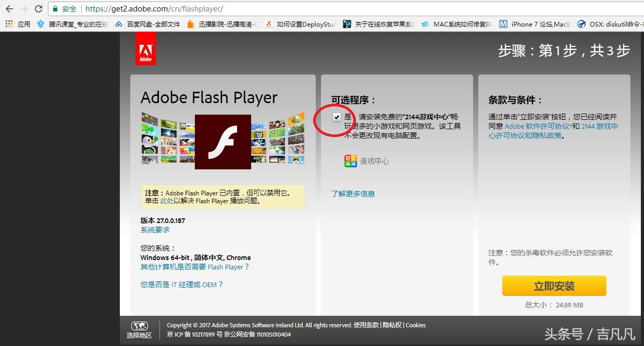
Task: Open the 系统要求 link
Action: [x=154, y=230]
